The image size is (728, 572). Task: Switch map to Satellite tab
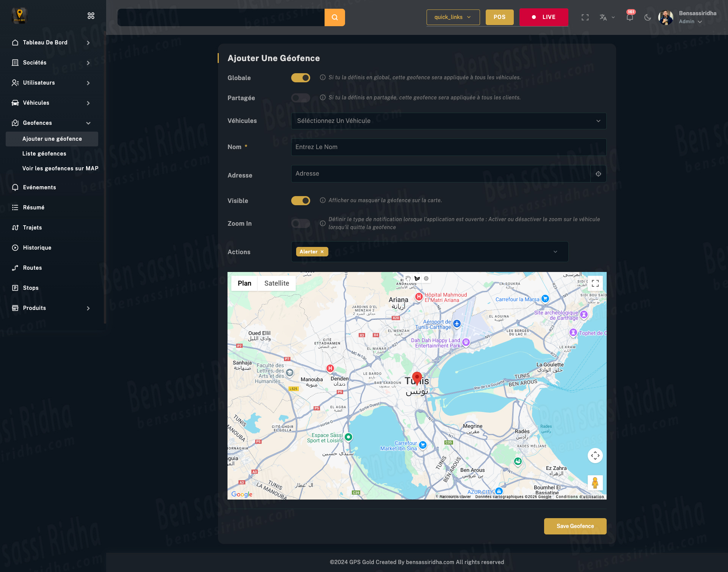[276, 283]
